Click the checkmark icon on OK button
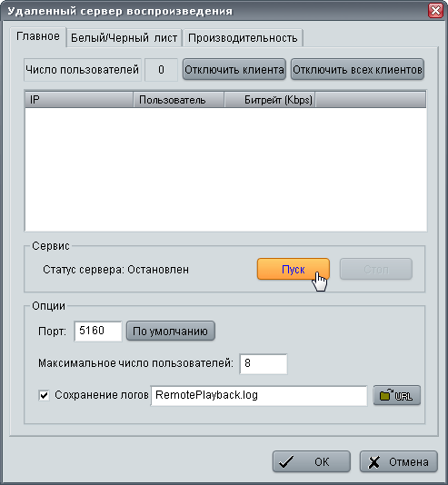The image size is (448, 485). pos(286,461)
